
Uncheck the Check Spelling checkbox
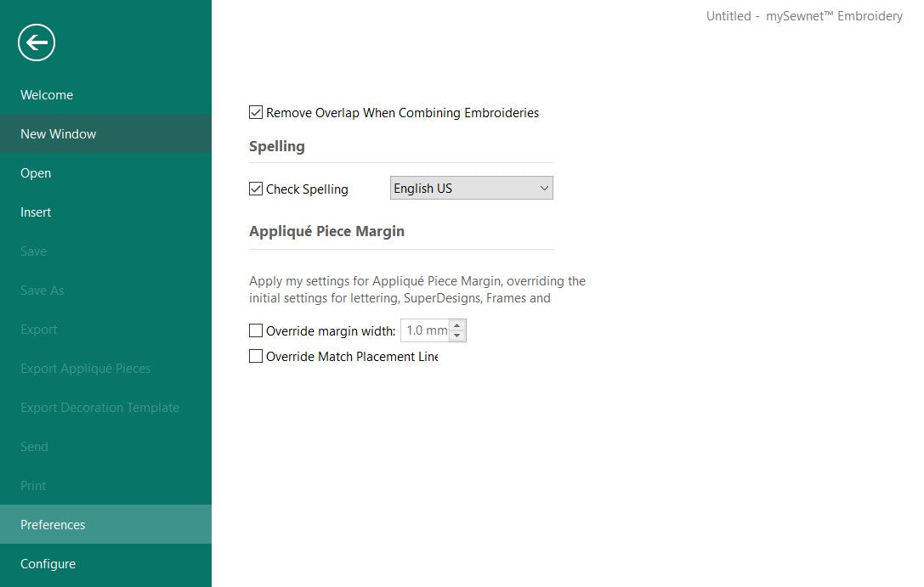256,189
